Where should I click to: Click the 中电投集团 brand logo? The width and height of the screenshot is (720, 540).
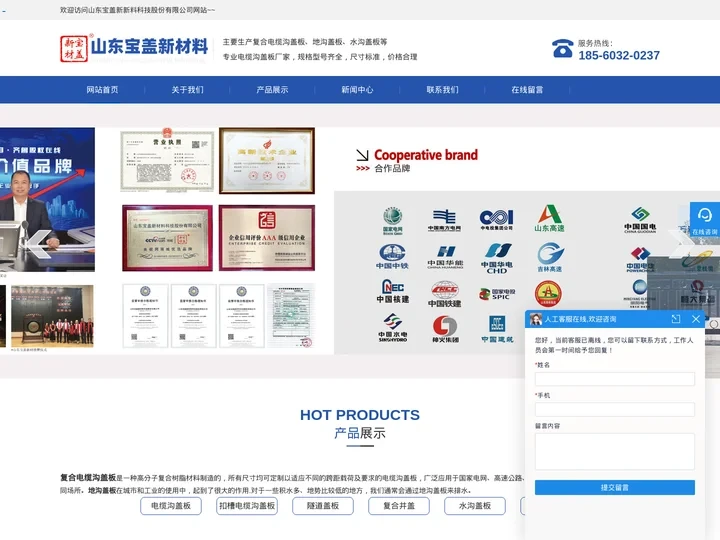pos(496,220)
